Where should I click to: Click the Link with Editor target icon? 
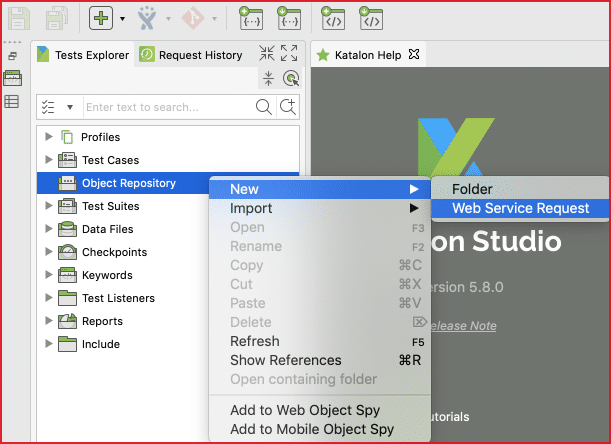291,78
